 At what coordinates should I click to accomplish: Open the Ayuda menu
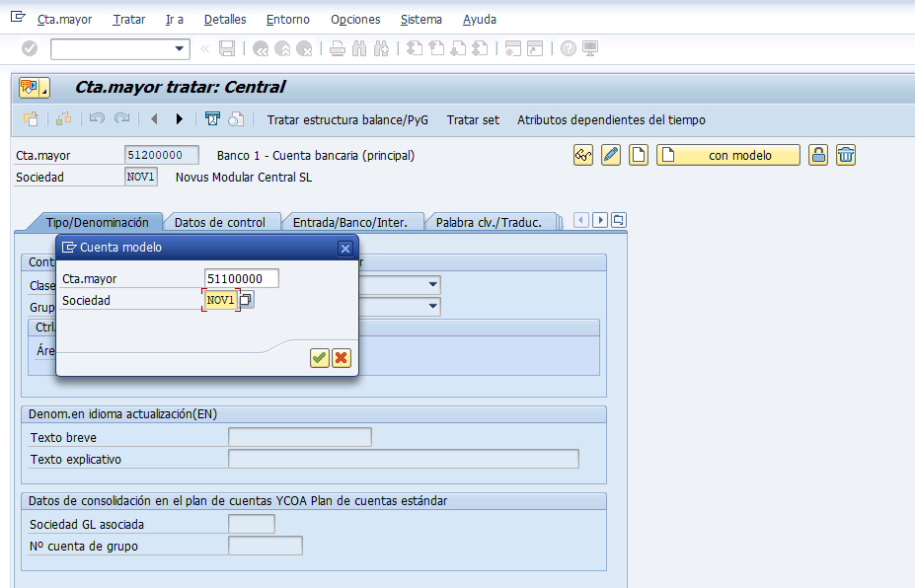pyautogui.click(x=479, y=20)
